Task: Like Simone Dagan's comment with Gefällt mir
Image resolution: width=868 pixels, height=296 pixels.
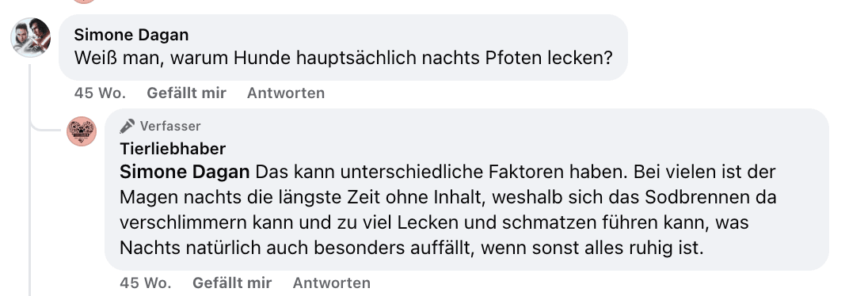Action: (x=187, y=93)
